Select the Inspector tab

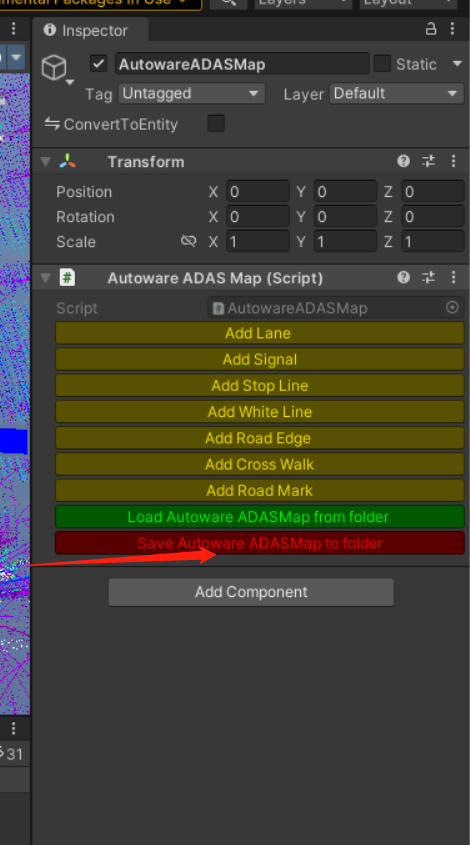91,30
